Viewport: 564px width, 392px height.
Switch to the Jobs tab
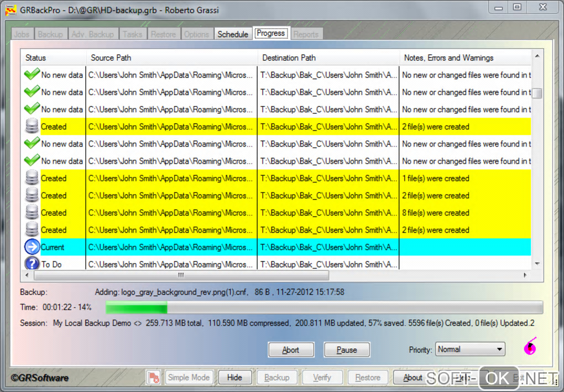(x=22, y=34)
